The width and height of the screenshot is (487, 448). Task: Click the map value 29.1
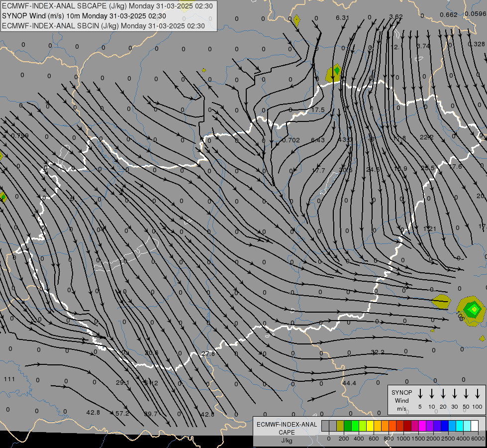[x=123, y=382]
